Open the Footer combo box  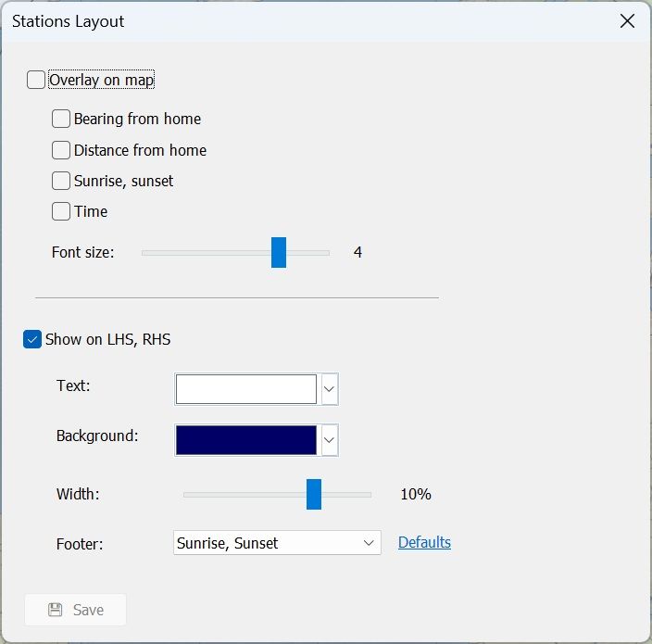tap(277, 543)
